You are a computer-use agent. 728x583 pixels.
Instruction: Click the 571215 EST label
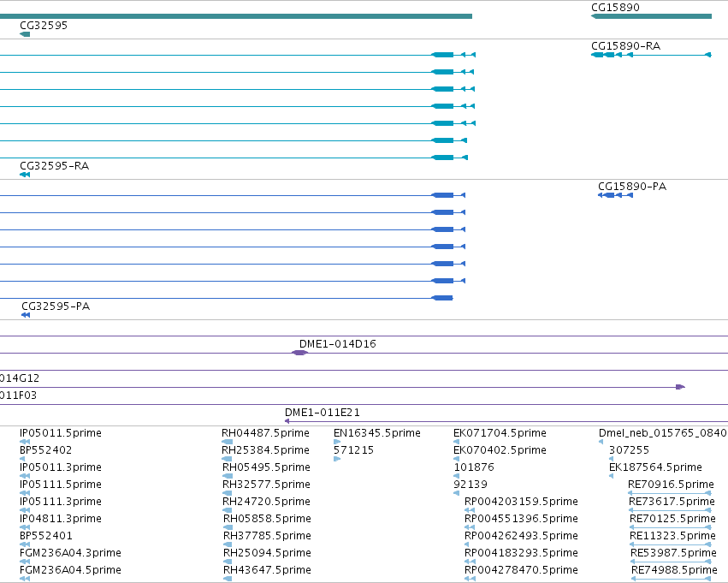tap(354, 450)
